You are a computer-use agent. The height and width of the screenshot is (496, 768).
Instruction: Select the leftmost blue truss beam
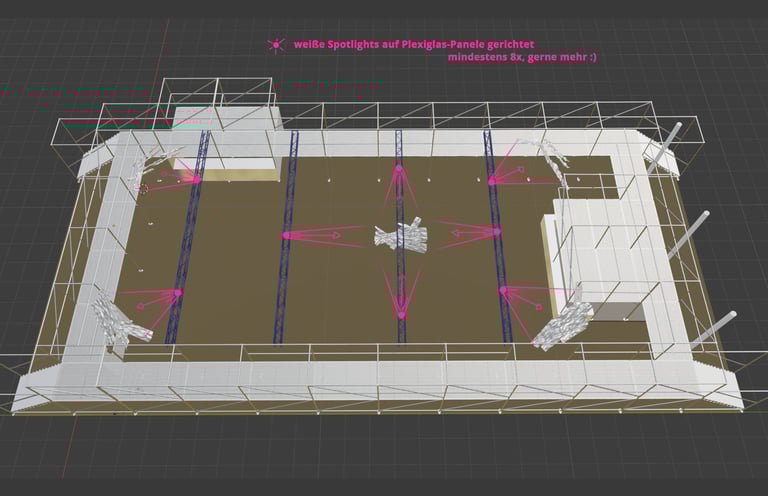(x=188, y=237)
